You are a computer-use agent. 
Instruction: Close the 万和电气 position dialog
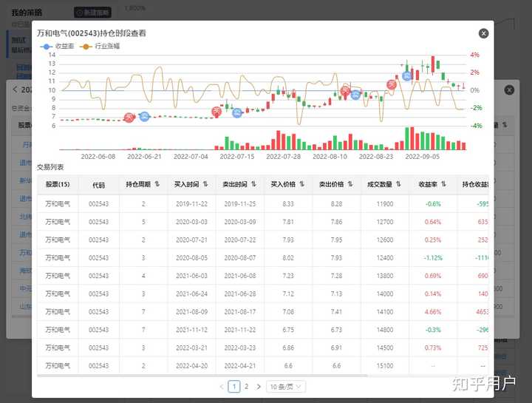pos(483,33)
